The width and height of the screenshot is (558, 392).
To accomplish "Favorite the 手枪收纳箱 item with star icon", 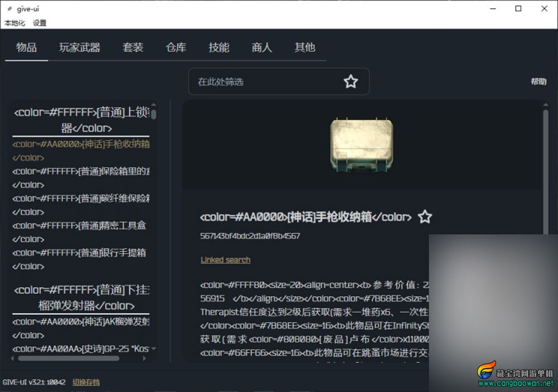I will click(x=425, y=216).
